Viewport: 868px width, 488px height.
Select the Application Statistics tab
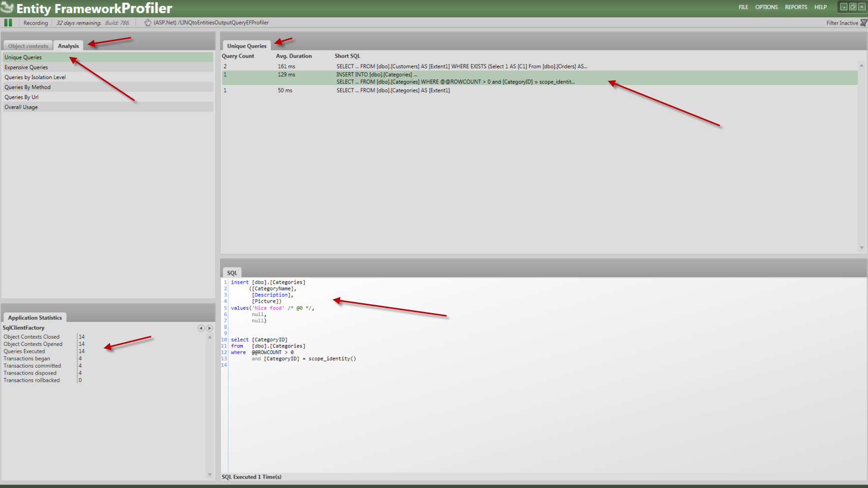[x=35, y=317]
